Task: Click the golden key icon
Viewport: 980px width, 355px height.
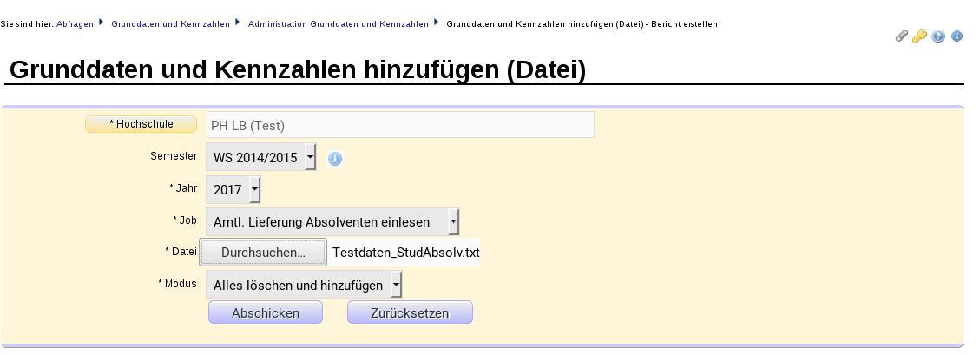Action: [x=920, y=36]
